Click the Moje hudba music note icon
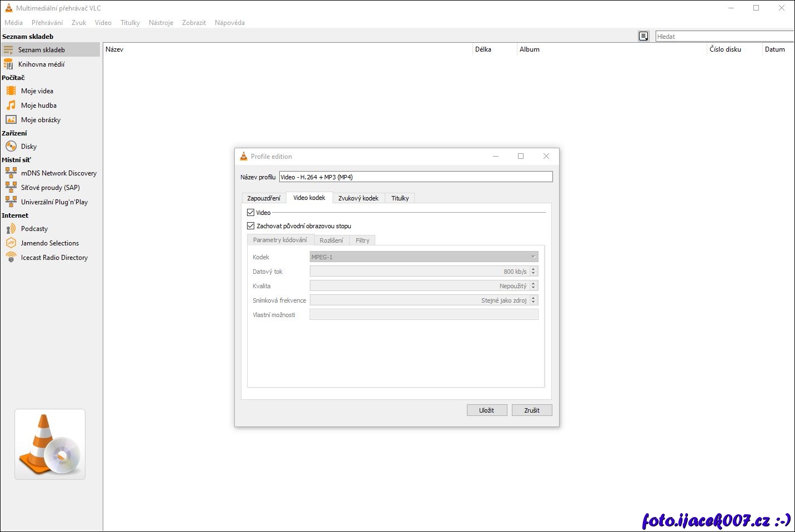The width and height of the screenshot is (795, 532). pos(11,105)
